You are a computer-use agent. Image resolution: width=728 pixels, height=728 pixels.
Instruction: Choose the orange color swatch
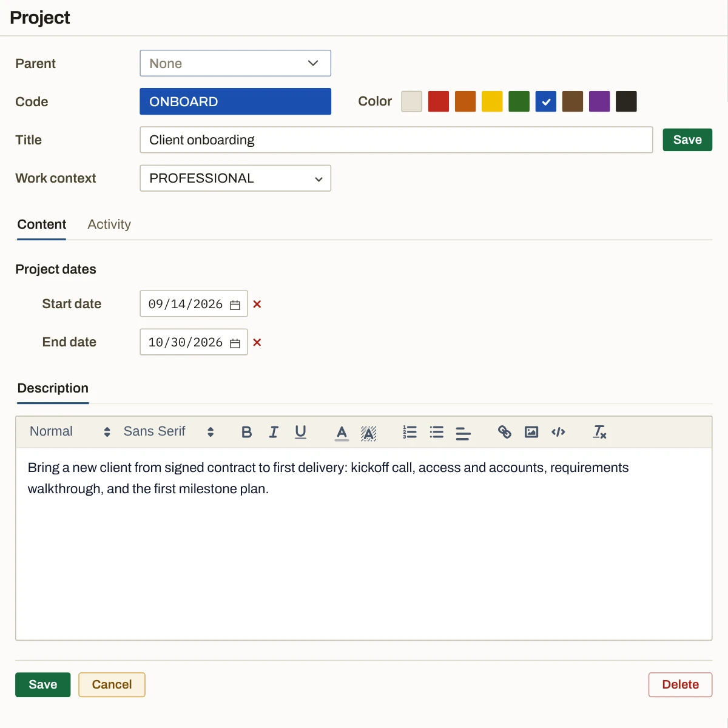click(x=465, y=101)
